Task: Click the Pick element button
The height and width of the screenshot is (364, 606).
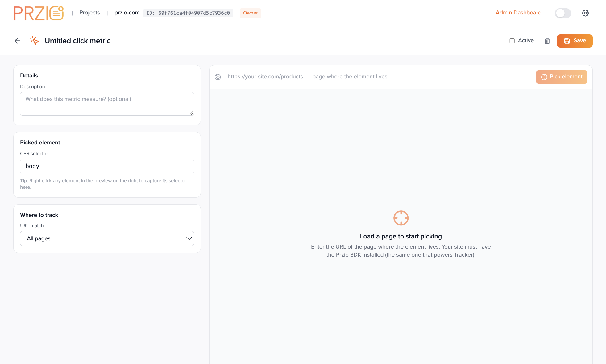Action: [x=562, y=77]
